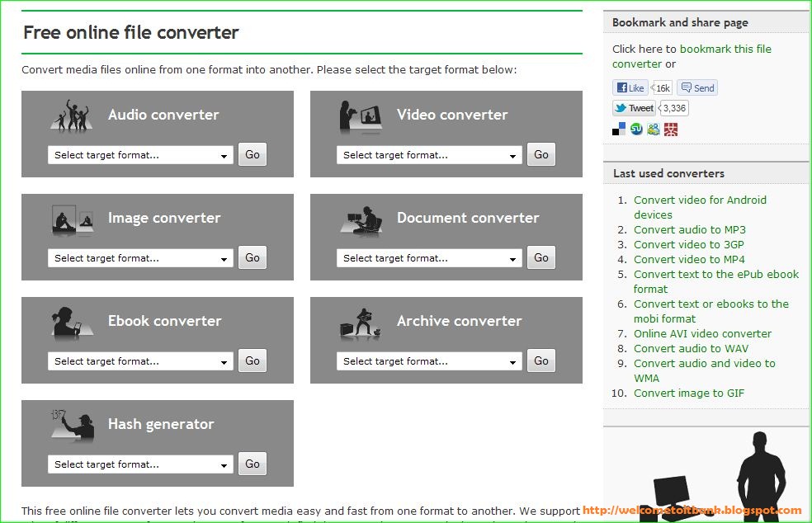
Task: Click the Audio converter dancing people icon
Action: point(72,116)
